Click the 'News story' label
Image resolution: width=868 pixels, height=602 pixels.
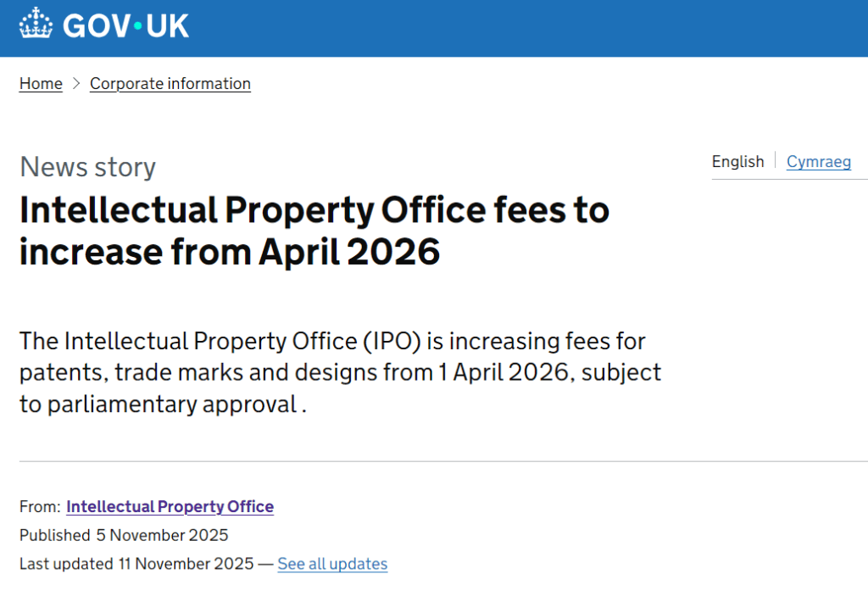click(87, 167)
